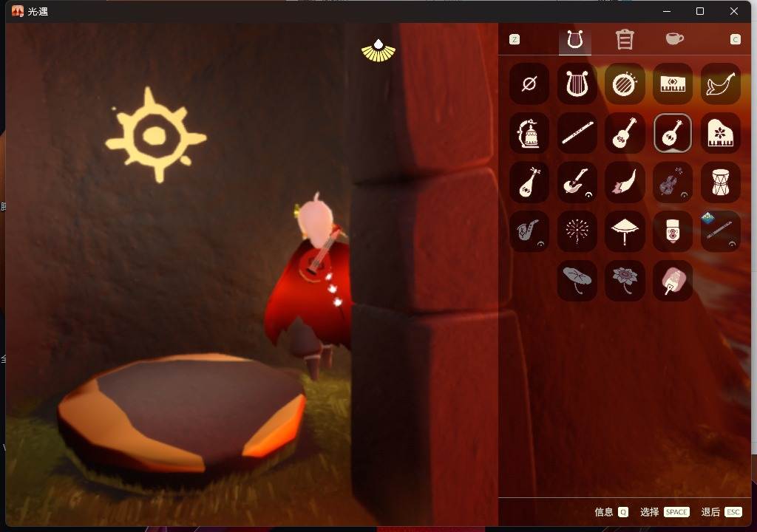Switch to the instruments harp tab
This screenshot has width=757, height=532.
(575, 40)
